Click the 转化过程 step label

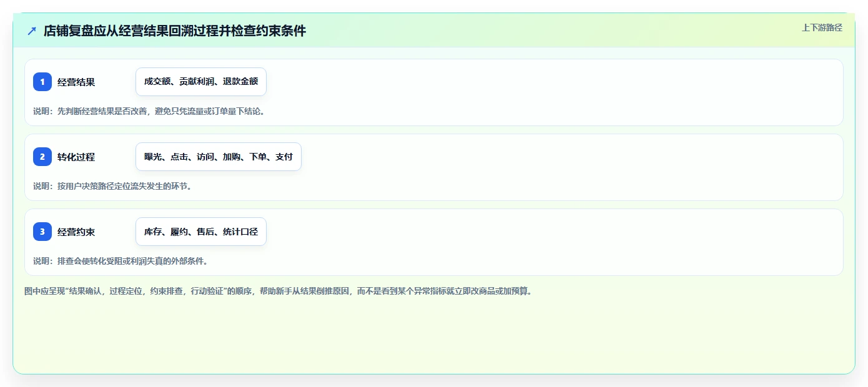coord(76,157)
